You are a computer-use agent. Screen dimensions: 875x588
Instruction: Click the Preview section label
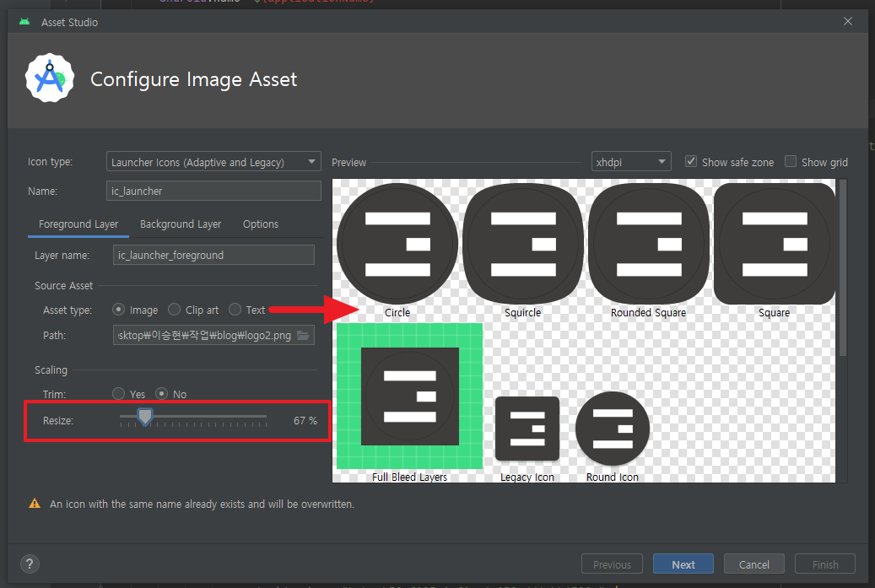click(x=348, y=162)
